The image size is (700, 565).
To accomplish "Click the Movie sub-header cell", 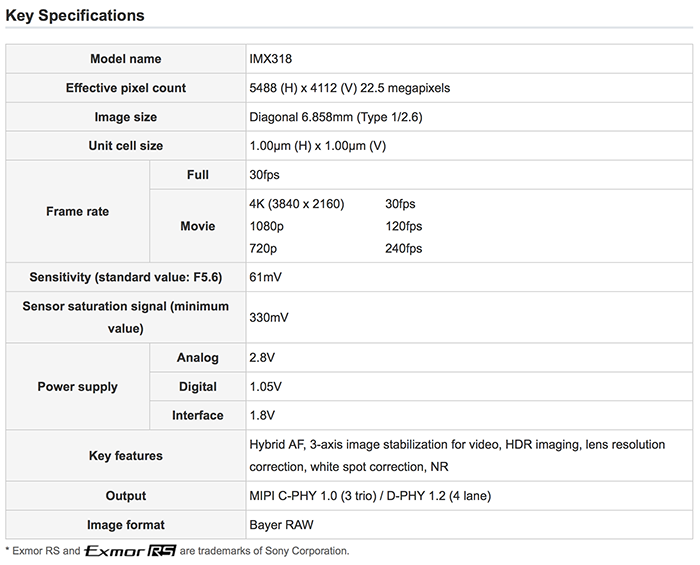I will pos(198,226).
